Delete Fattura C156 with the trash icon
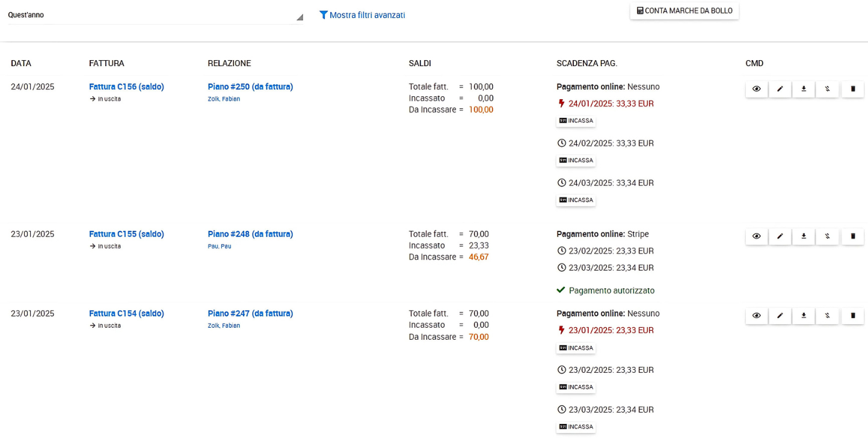 [x=853, y=89]
